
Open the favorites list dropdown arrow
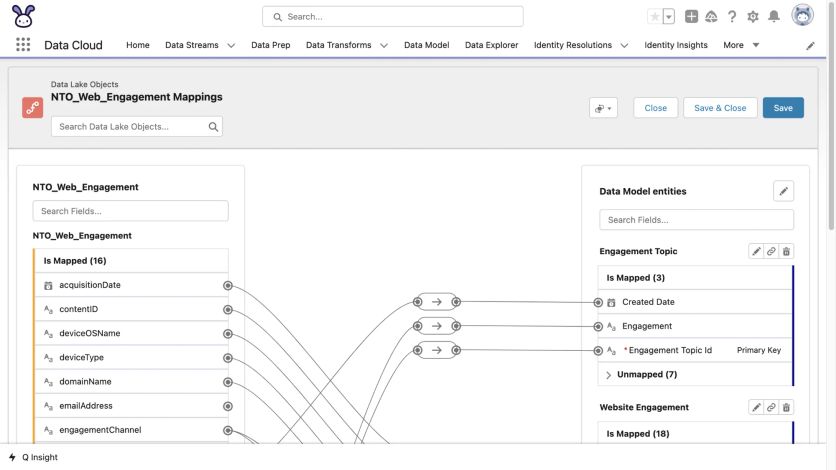[x=669, y=17]
